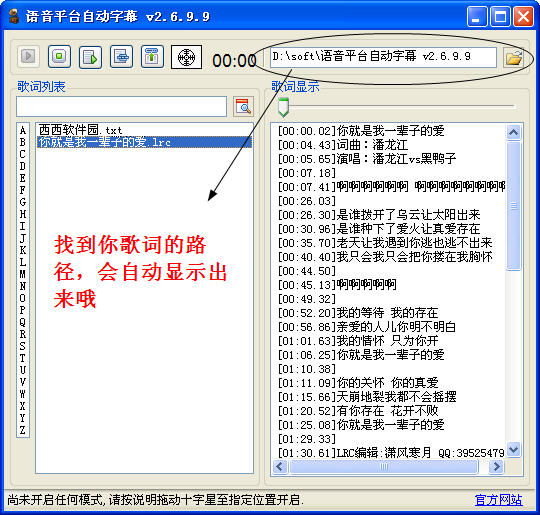This screenshot has width=540, height=515.
Task: Click the lyrics display scroll down arrow
Action: coord(513,450)
